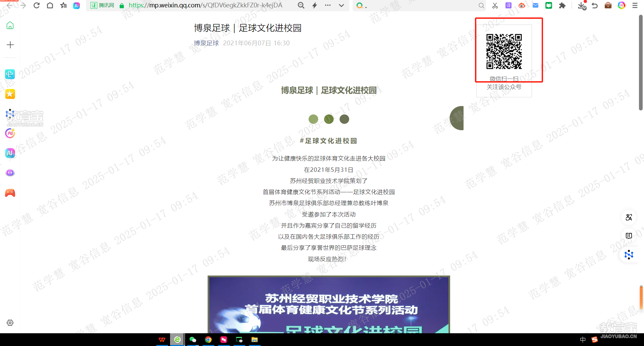Image resolution: width=644 pixels, height=346 pixels.
Task: Add a new sidebar item with plus
Action: pyautogui.click(x=10, y=45)
